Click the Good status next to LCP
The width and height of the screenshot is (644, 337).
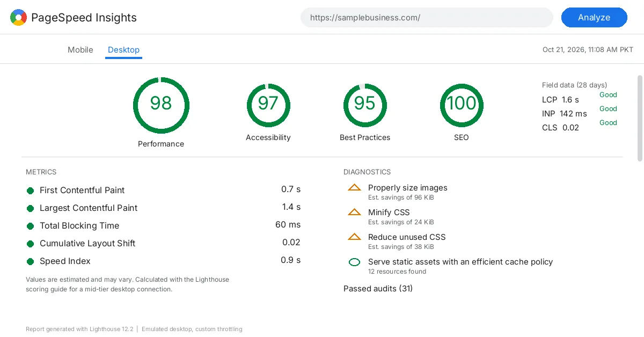[608, 95]
